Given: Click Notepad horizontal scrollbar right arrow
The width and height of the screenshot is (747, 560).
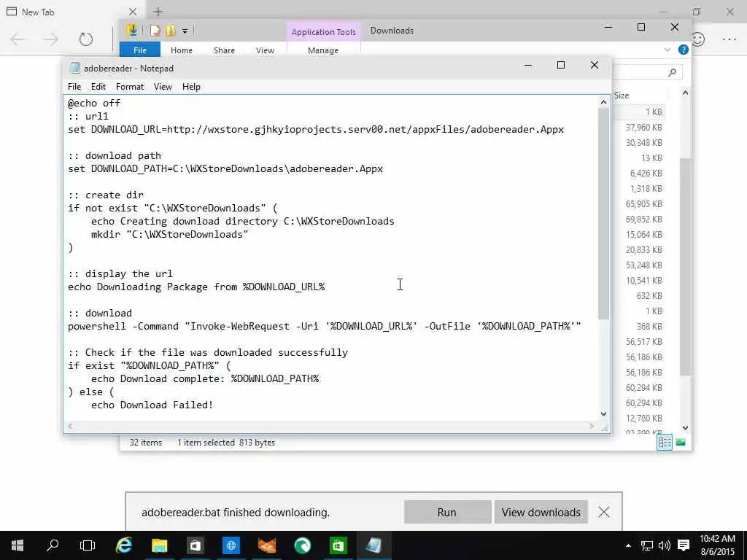Looking at the screenshot, I should [x=592, y=426].
